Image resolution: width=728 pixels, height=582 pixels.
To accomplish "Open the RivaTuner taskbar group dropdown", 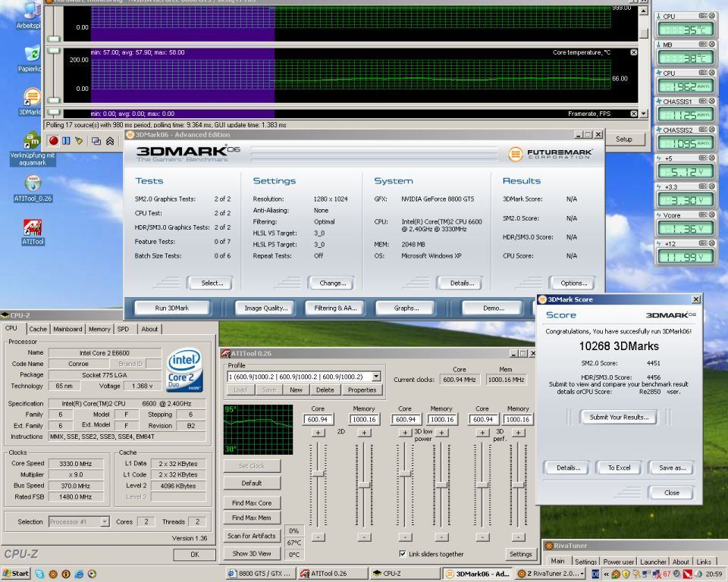I will coord(582,574).
